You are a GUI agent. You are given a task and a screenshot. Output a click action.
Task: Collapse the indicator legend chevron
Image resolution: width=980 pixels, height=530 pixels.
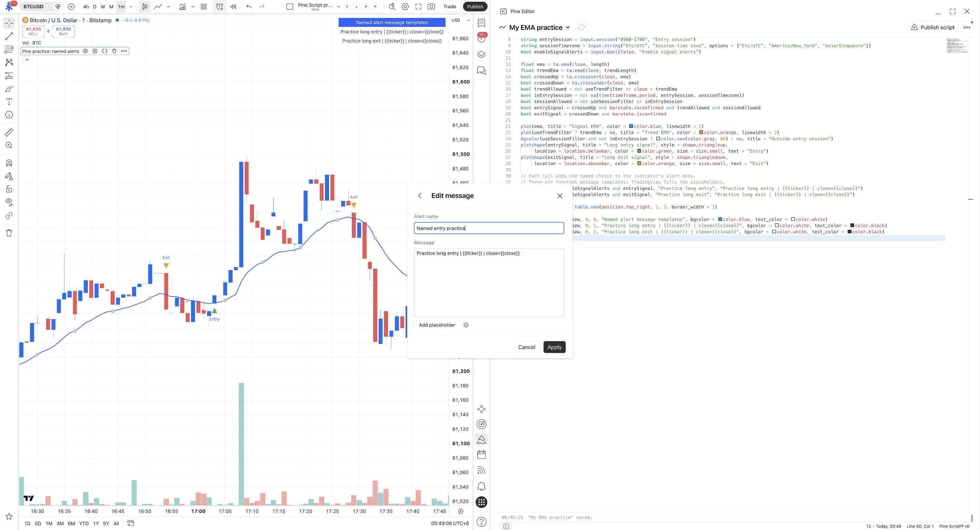(27, 60)
